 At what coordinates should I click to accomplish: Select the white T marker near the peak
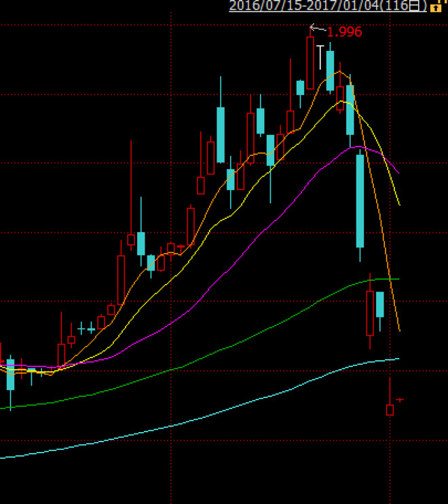(320, 58)
